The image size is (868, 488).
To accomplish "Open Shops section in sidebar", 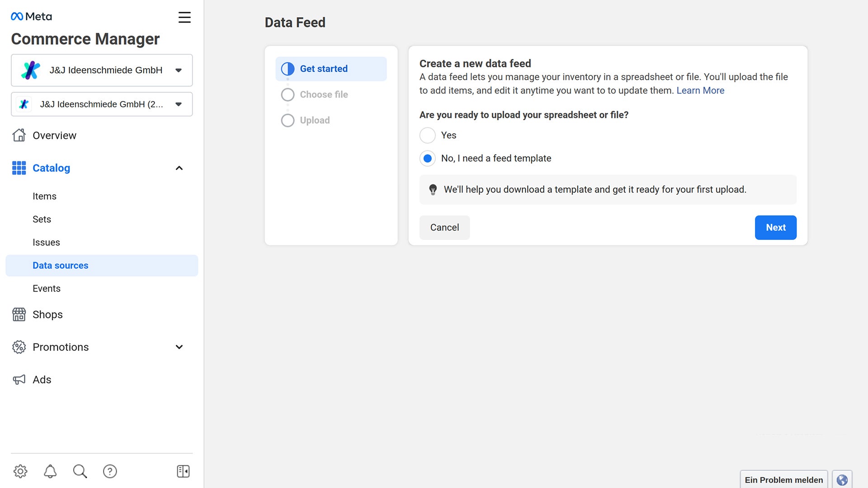I will [x=47, y=314].
